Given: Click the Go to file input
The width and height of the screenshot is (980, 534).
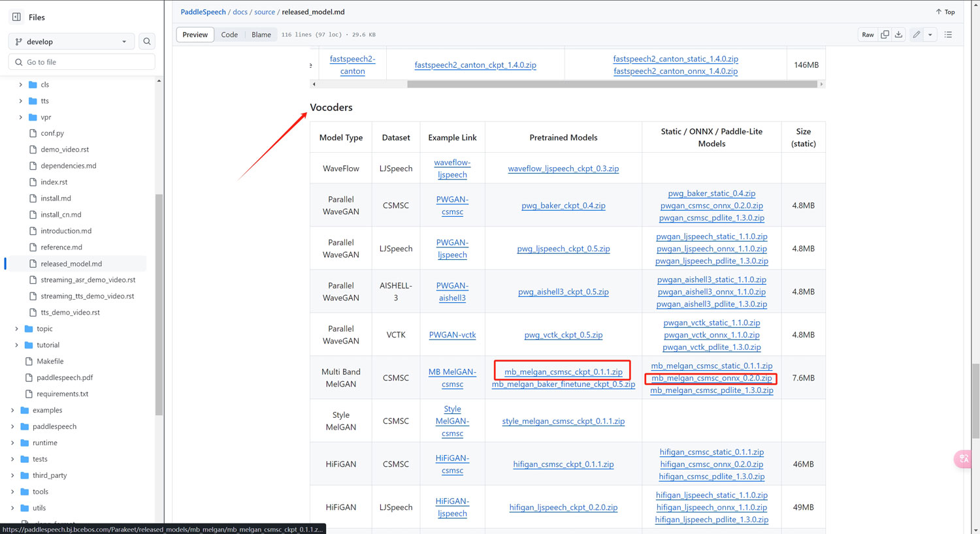Looking at the screenshot, I should click(x=82, y=62).
